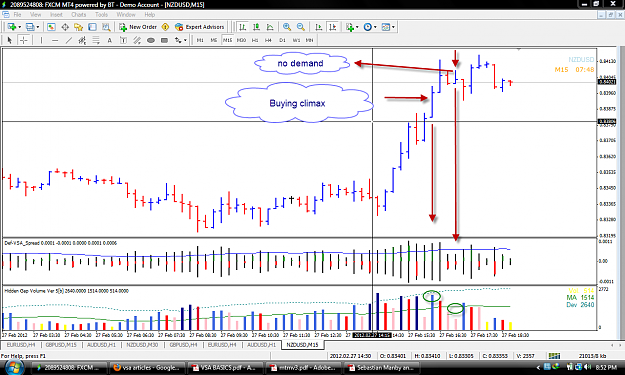Show the Market Watch window
Image resolution: width=625 pixels, height=375 pixels.
tap(51, 27)
